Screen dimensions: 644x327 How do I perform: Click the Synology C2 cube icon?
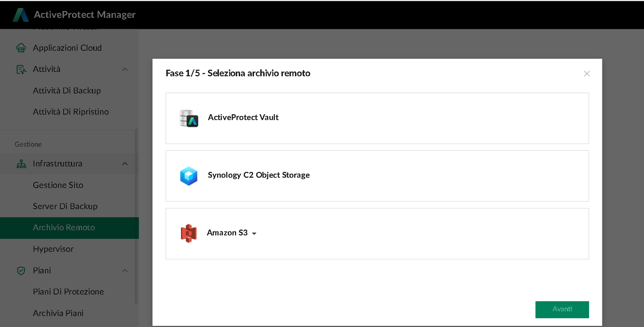(x=189, y=176)
